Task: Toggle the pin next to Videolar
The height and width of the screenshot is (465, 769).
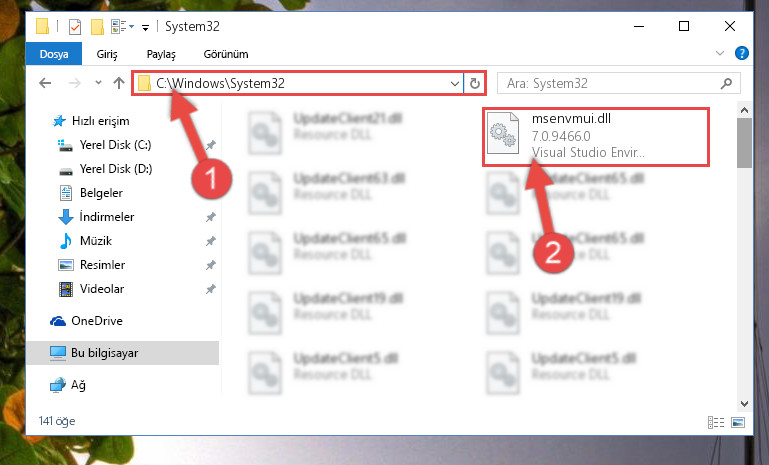Action: pyautogui.click(x=210, y=289)
